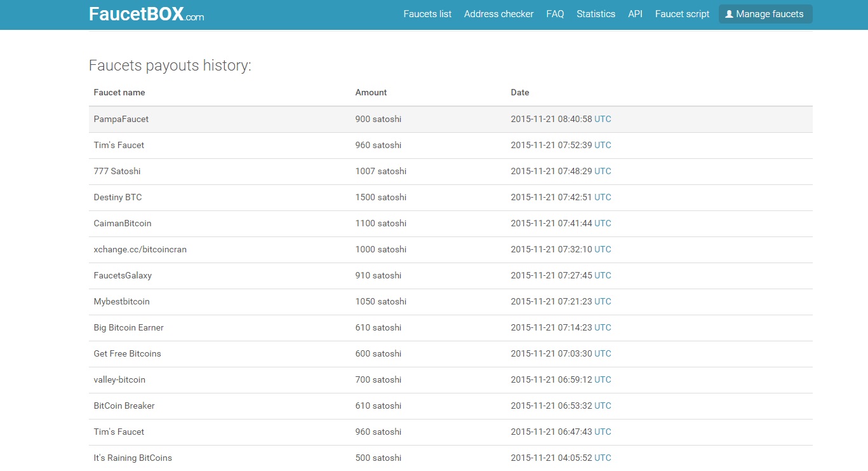This screenshot has width=868, height=471.
Task: Click UTC link in Big Bitcoin Earner row
Action: click(603, 327)
